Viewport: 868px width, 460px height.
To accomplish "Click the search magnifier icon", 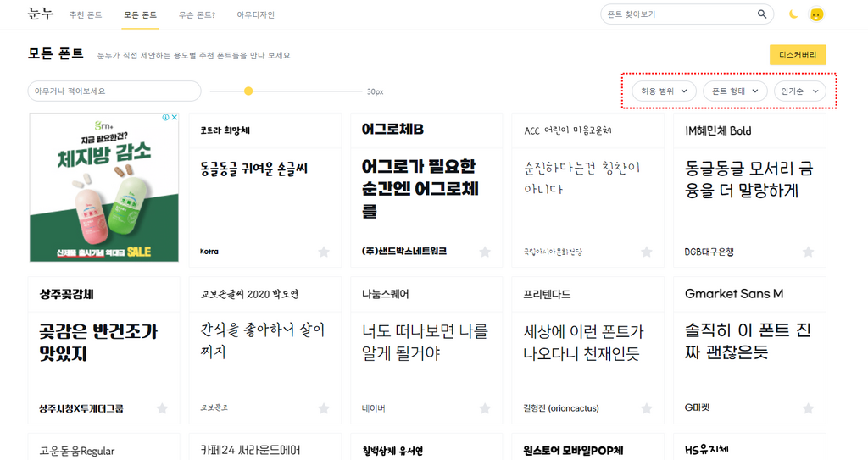I will (x=762, y=14).
